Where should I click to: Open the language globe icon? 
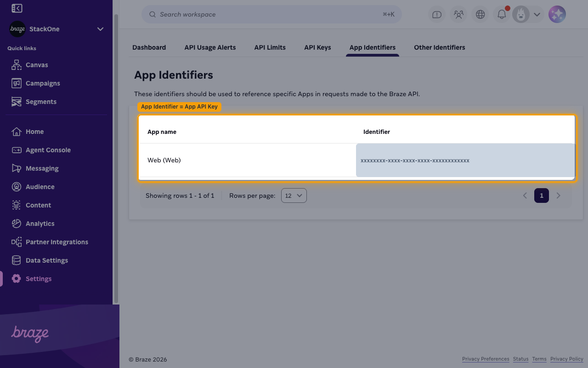(x=480, y=14)
